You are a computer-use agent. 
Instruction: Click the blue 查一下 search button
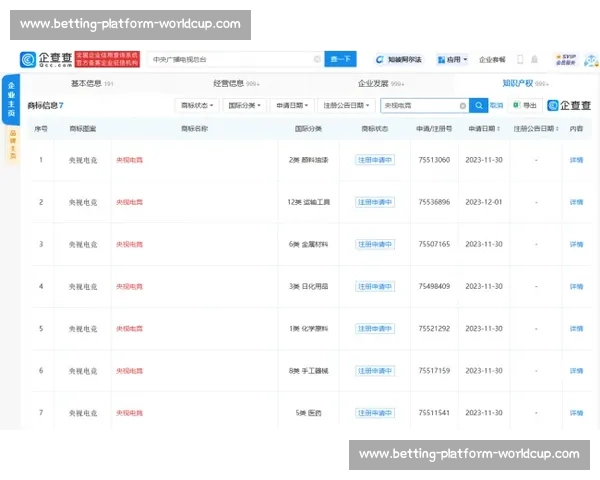pyautogui.click(x=340, y=59)
